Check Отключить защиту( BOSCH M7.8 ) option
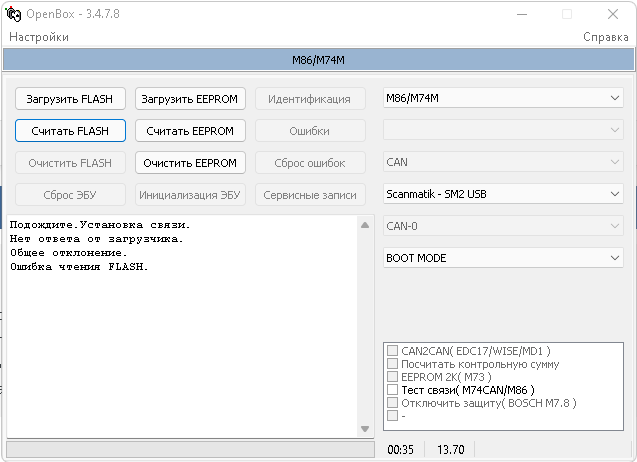 pyautogui.click(x=392, y=403)
